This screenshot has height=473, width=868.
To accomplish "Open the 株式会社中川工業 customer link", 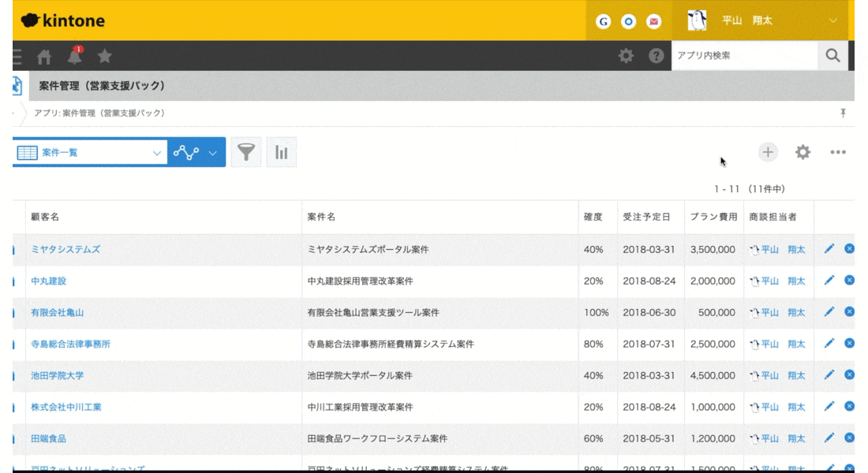I will pos(65,407).
